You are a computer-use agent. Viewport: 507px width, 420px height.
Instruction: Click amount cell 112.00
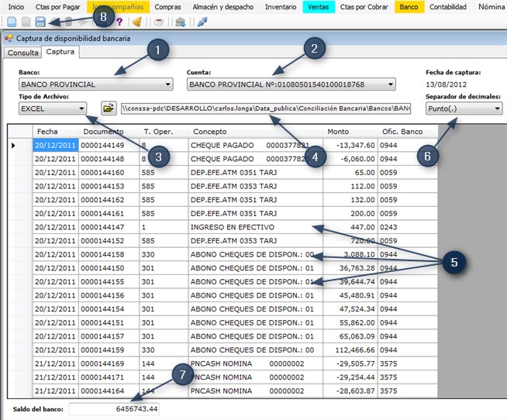pos(350,186)
